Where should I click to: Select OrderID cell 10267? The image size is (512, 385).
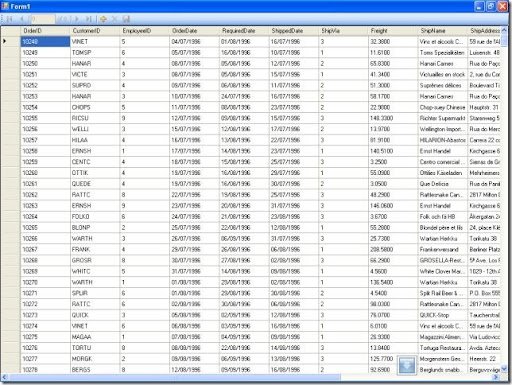(45, 249)
